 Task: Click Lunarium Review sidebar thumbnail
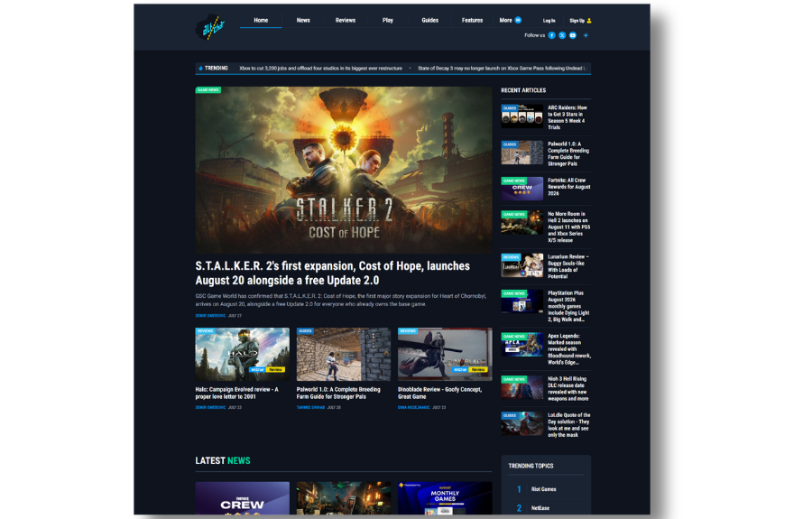coord(522,265)
